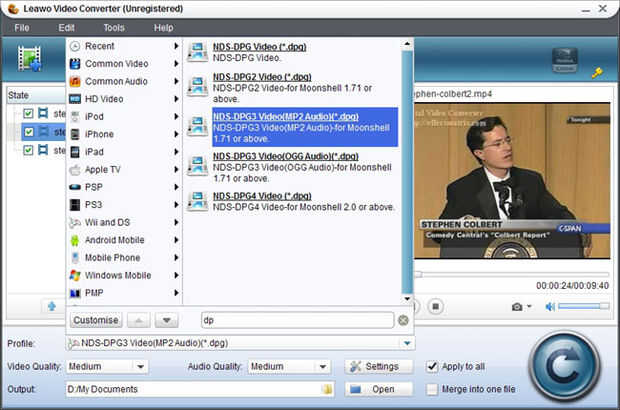The width and height of the screenshot is (620, 410).
Task: Click the Windows Mobile flag icon
Action: coord(75,275)
